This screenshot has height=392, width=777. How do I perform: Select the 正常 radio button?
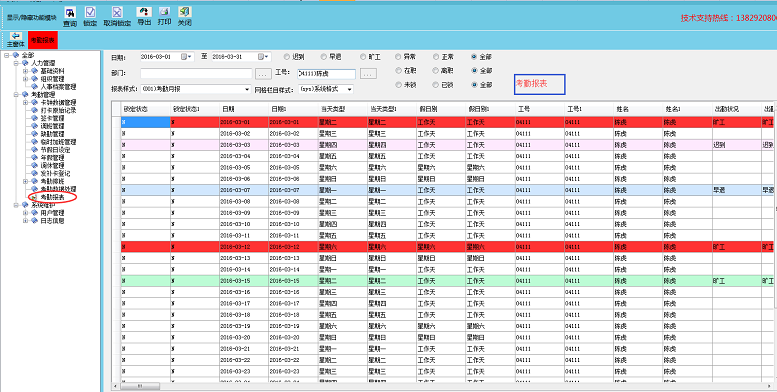coord(436,57)
